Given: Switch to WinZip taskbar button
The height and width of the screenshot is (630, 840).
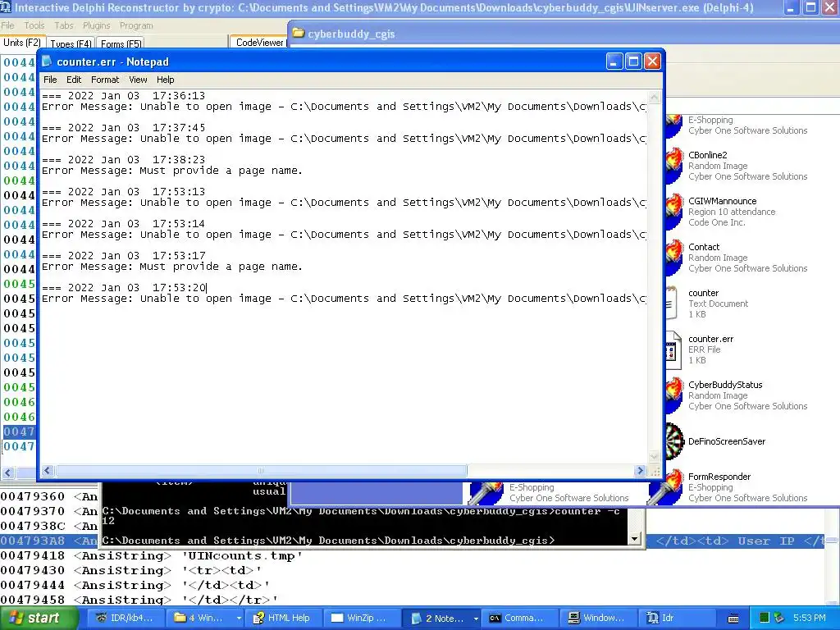Looking at the screenshot, I should coord(362,619).
